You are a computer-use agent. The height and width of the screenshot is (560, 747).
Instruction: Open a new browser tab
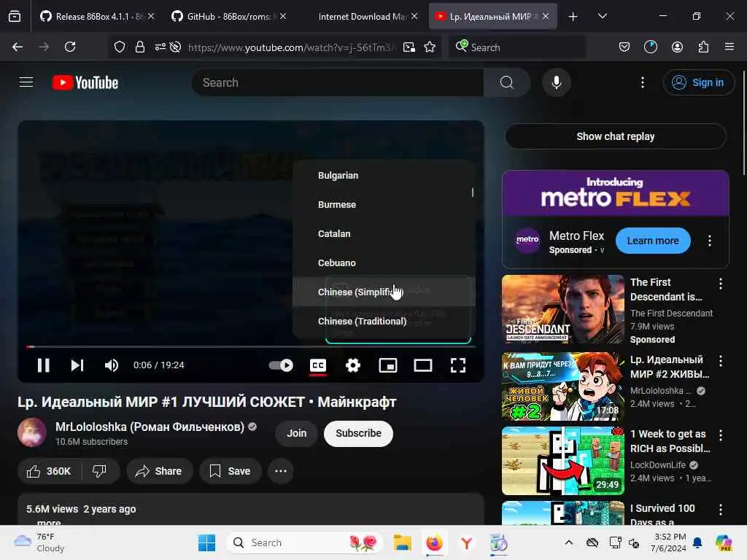(x=573, y=17)
